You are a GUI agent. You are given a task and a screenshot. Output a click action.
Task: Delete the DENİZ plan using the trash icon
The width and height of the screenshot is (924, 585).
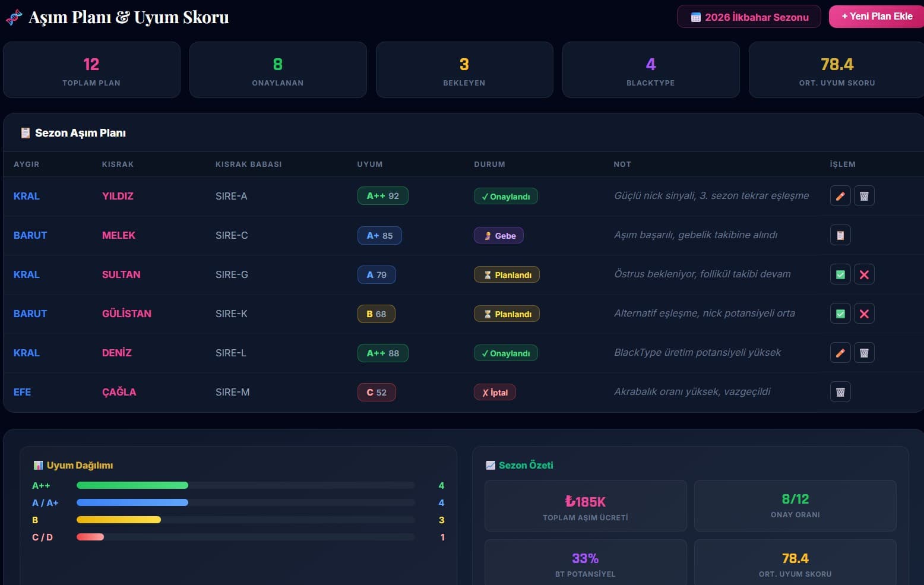864,353
